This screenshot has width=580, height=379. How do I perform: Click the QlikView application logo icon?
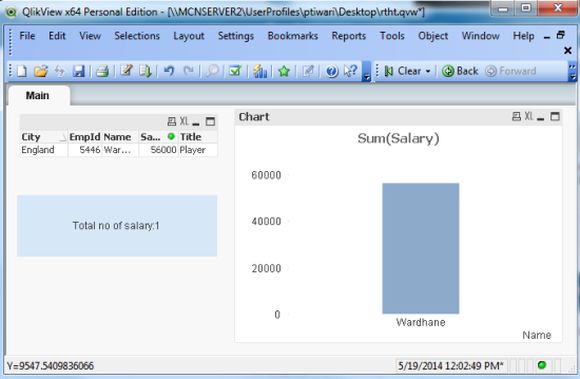pyautogui.click(x=11, y=12)
